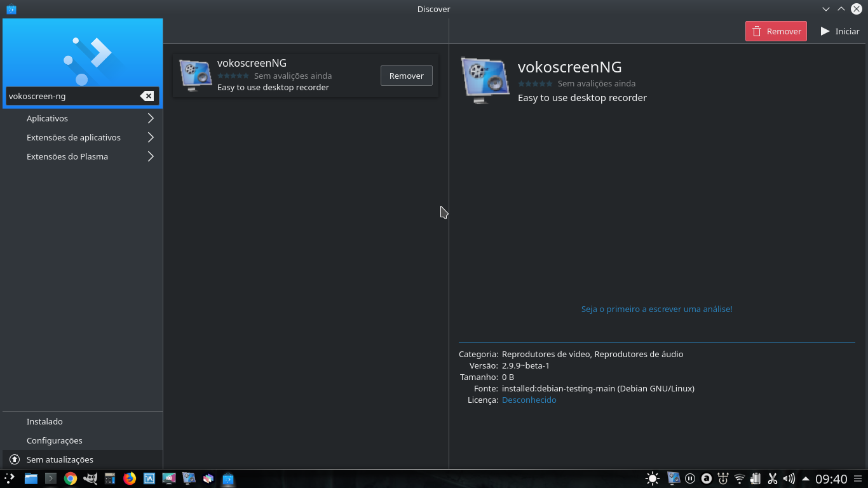Click the trash icon on the top Remover button
The width and height of the screenshot is (868, 488).
(x=757, y=30)
